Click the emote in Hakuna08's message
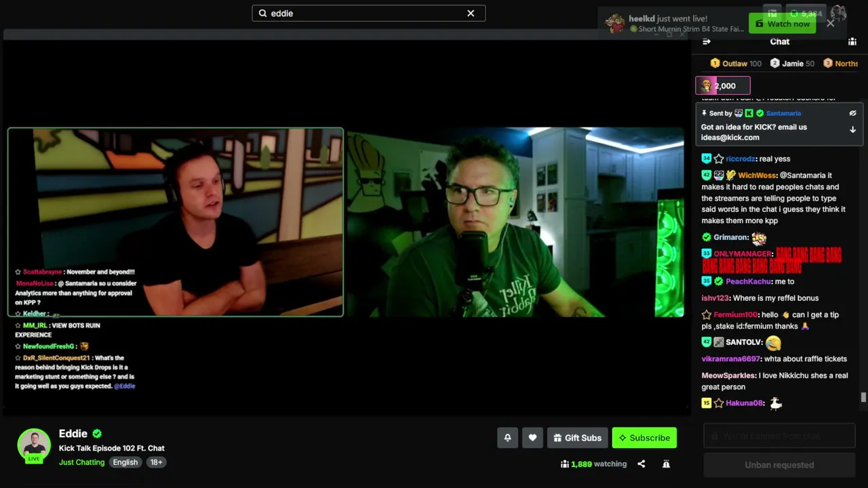Viewport: 868px width, 488px height. (x=776, y=403)
